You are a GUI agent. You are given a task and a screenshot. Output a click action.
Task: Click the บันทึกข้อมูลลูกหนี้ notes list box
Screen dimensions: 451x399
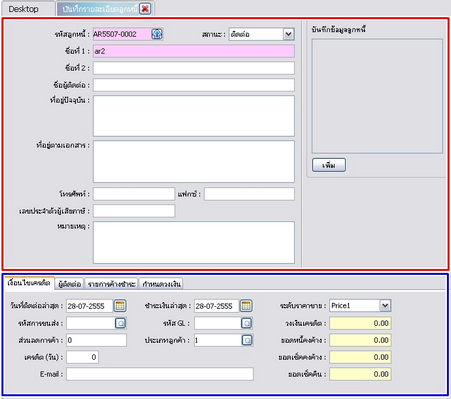pyautogui.click(x=377, y=96)
